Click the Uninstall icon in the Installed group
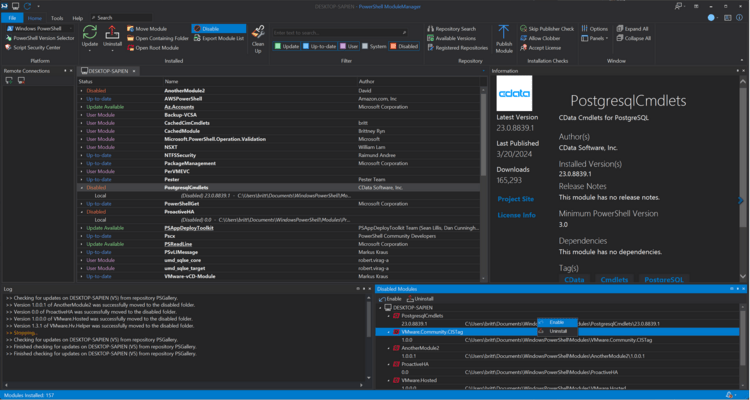 click(112, 33)
